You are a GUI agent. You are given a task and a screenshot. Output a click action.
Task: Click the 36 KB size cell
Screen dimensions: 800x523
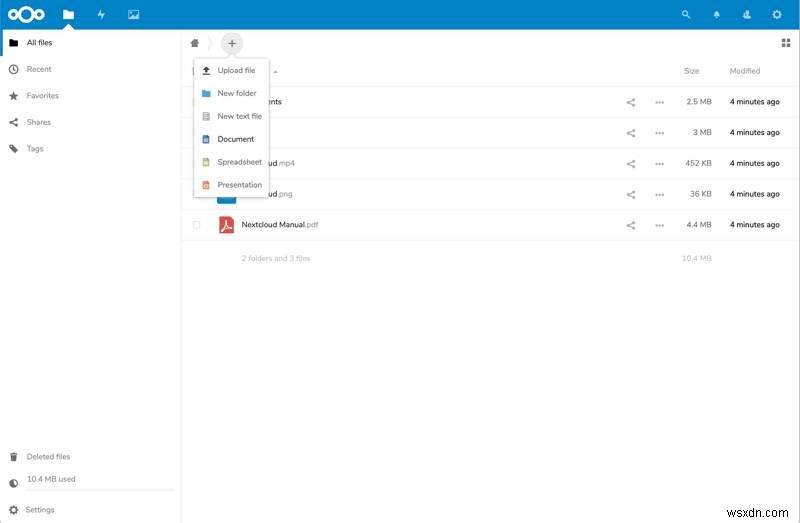(x=701, y=194)
